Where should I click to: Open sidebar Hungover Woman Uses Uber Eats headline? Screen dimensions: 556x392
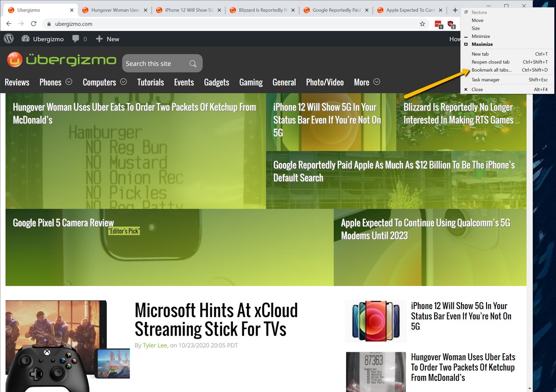[463, 367]
